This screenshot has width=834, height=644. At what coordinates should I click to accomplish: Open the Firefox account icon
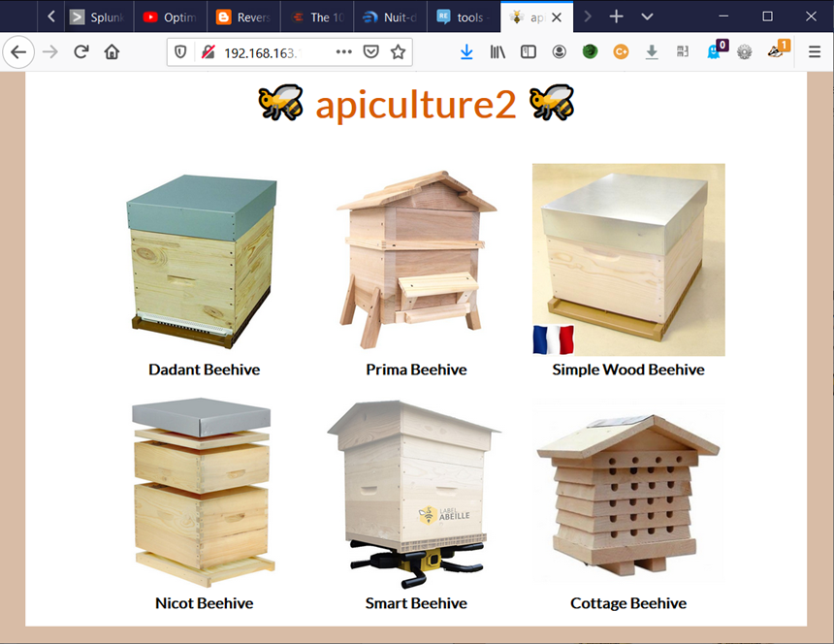tap(559, 52)
